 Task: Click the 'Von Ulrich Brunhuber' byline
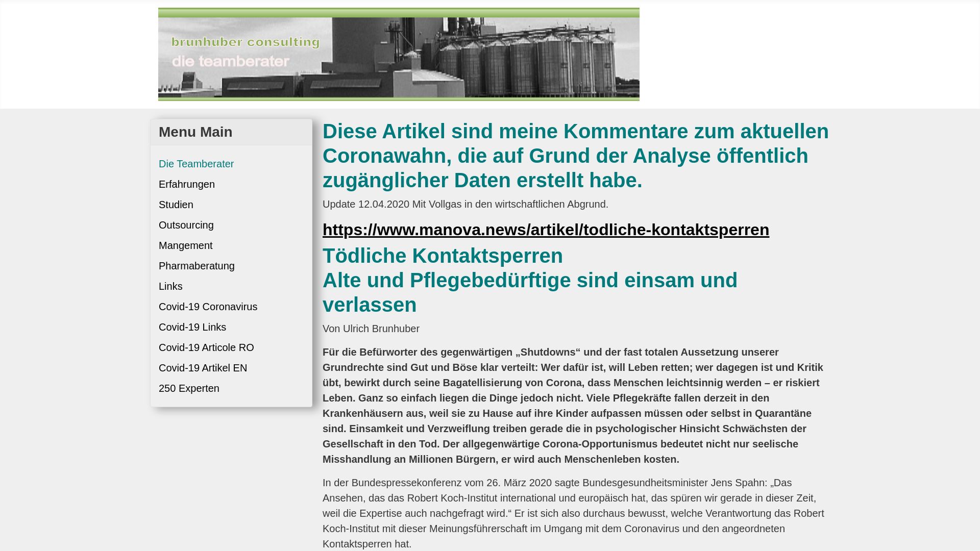[x=371, y=329]
